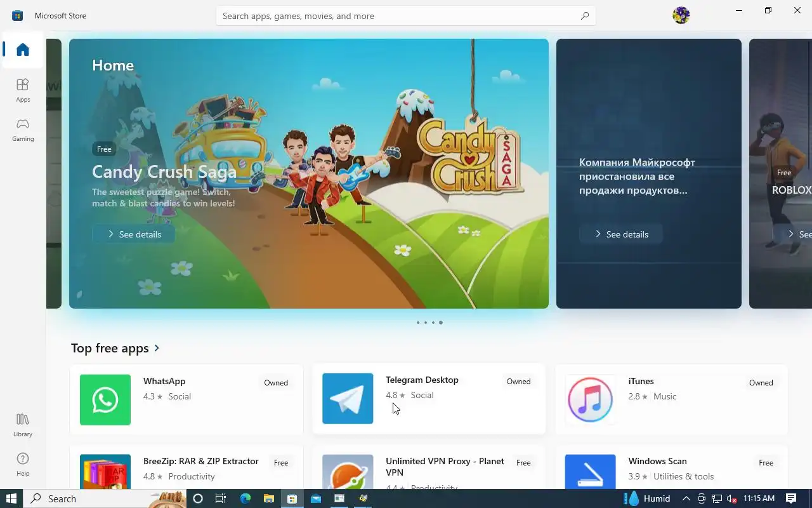Open the Gaming section in sidebar
The width and height of the screenshot is (812, 508).
pos(23,130)
